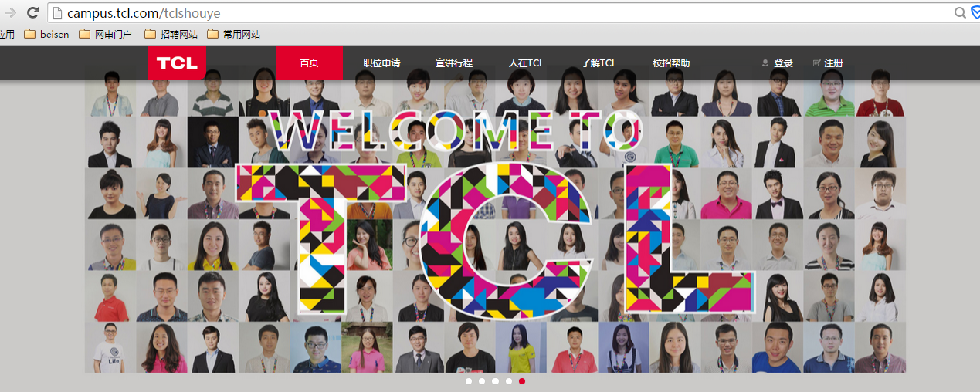Image resolution: width=980 pixels, height=392 pixels.
Task: Click the 注册 register link
Action: point(833,63)
